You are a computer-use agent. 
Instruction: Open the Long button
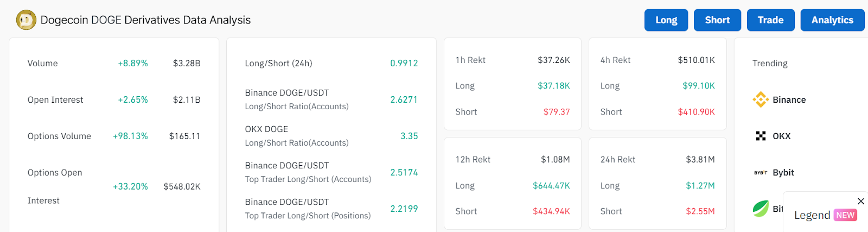[666, 20]
